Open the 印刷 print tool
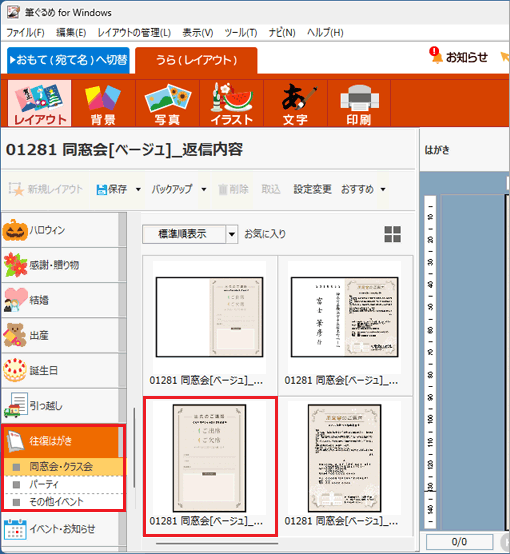 coord(359,103)
